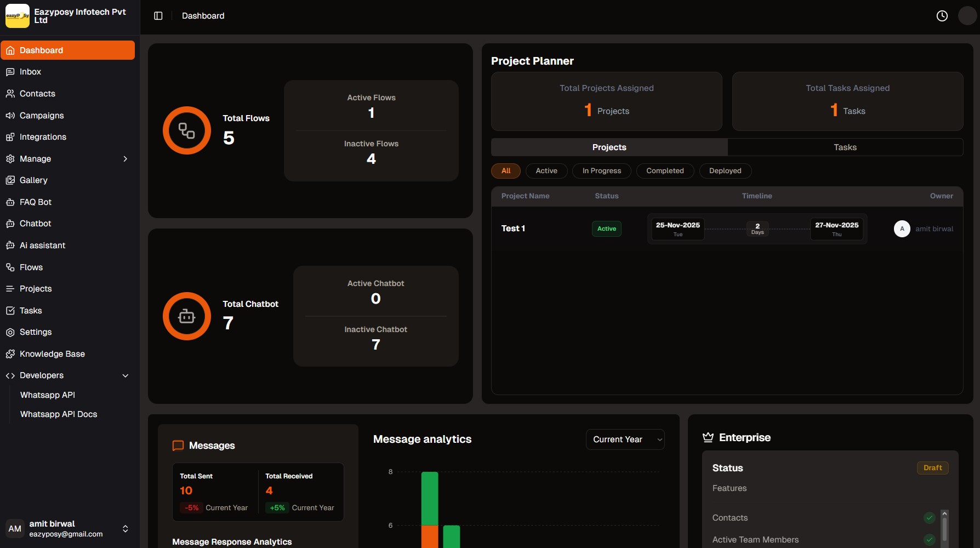Select the Active filter chip
The image size is (980, 548).
click(x=546, y=170)
